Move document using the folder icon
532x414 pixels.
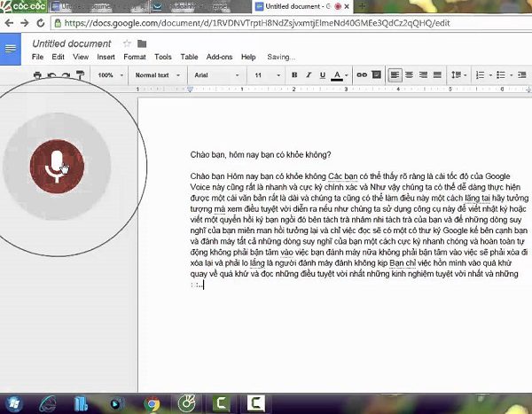tap(142, 43)
